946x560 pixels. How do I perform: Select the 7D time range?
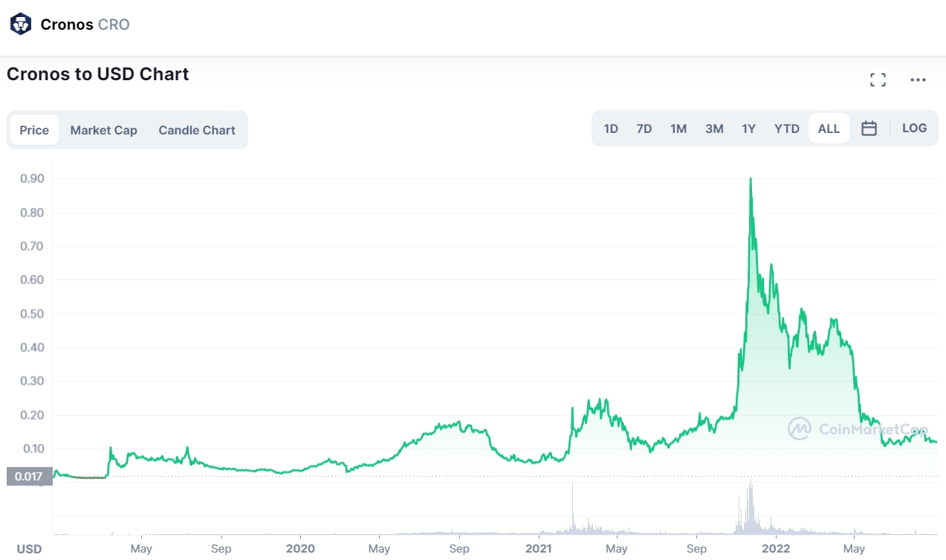pos(644,128)
